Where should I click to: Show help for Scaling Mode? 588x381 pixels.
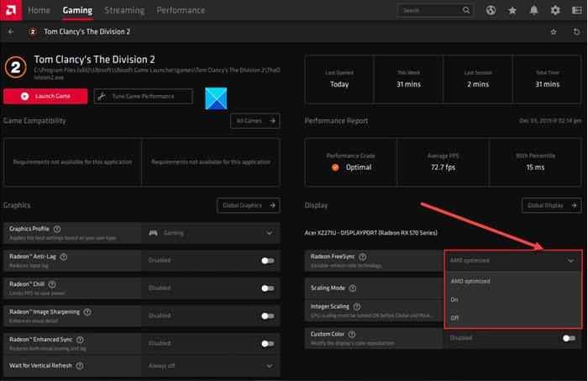(x=353, y=288)
